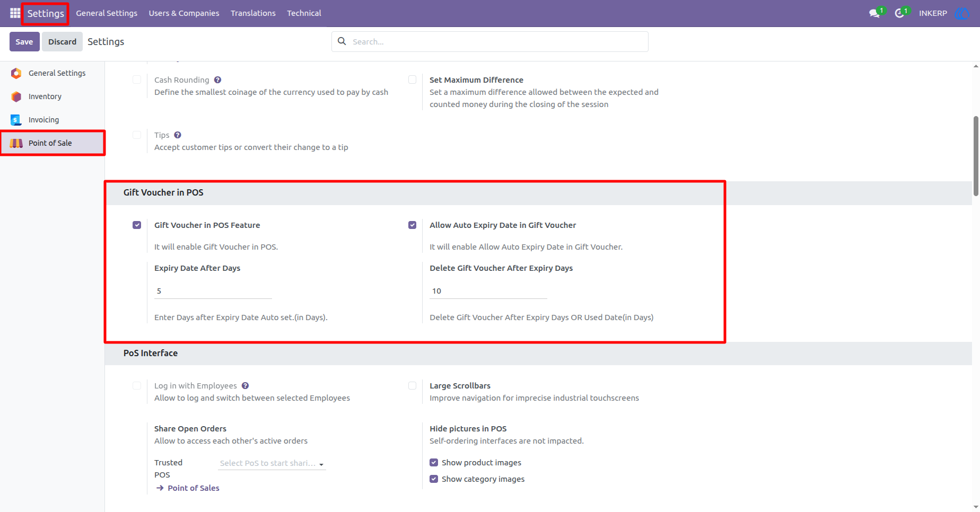980x512 pixels.
Task: Follow the Point of Sales link
Action: [194, 488]
